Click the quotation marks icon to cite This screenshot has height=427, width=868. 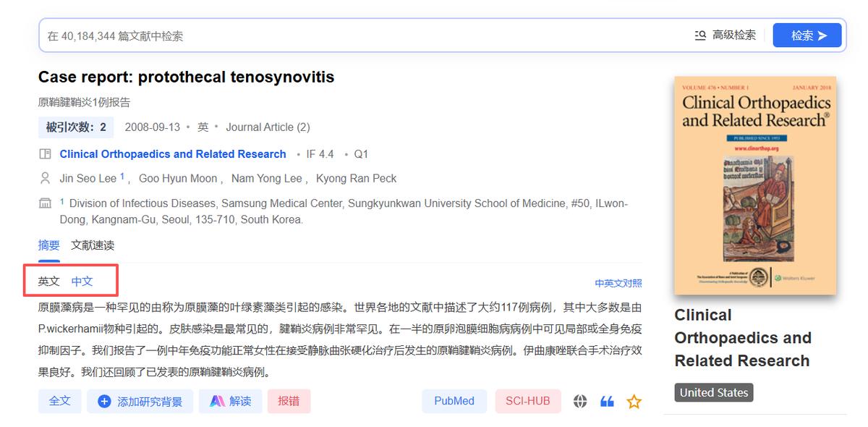tap(606, 400)
